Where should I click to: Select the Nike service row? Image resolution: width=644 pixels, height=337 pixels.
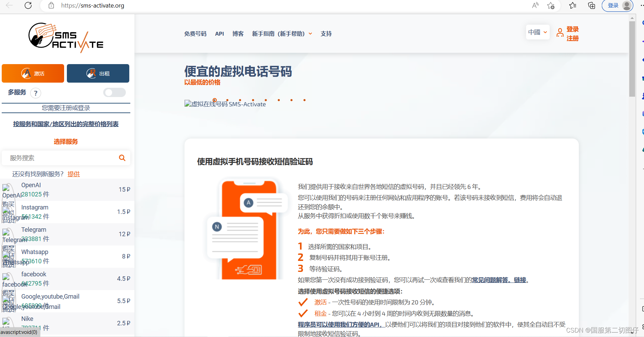tap(67, 323)
